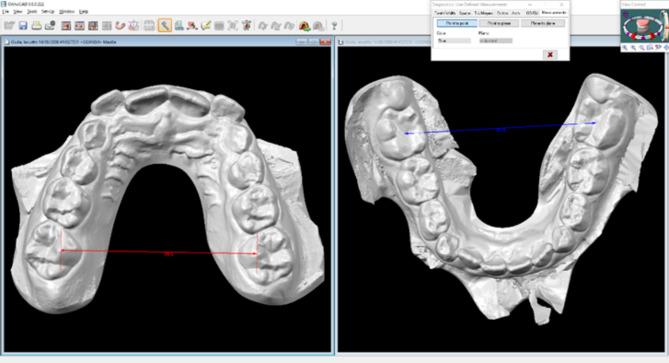Open the File menu

pyautogui.click(x=6, y=12)
